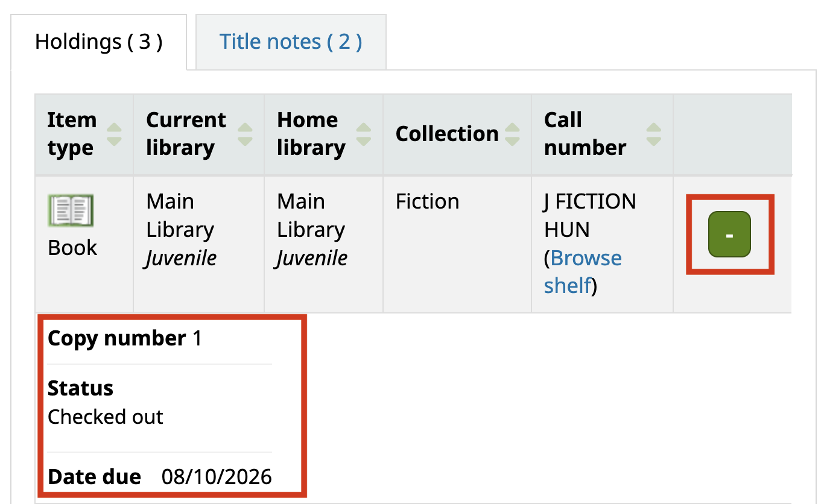Viewport: 824px width, 504px height.
Task: Switch to the Title notes (2) tab
Action: click(291, 42)
